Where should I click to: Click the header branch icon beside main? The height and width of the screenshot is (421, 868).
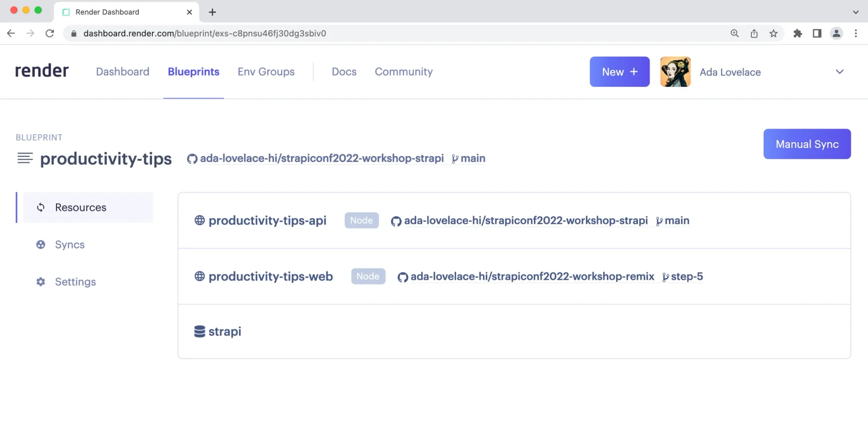click(455, 158)
